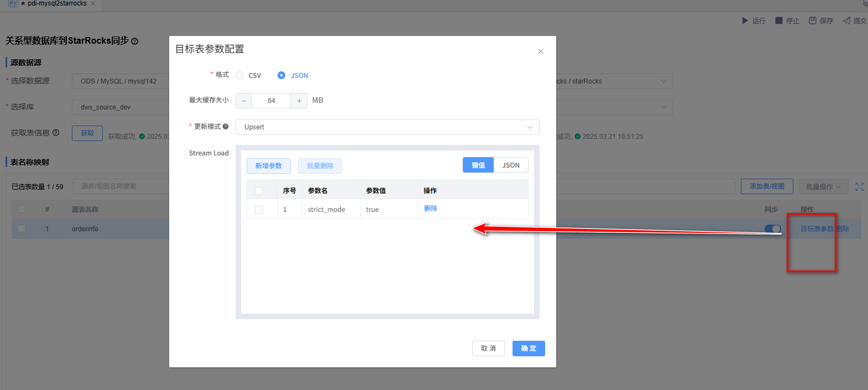Screen dimensions: 868x390
Task: Click the help icon beside 获取表信息
Action: click(56, 133)
